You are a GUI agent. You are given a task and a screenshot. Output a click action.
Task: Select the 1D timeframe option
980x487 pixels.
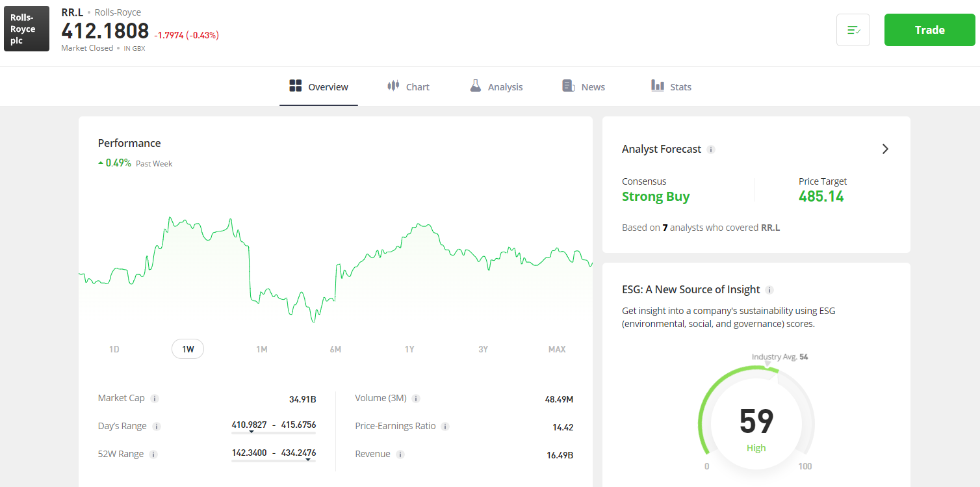tap(114, 349)
